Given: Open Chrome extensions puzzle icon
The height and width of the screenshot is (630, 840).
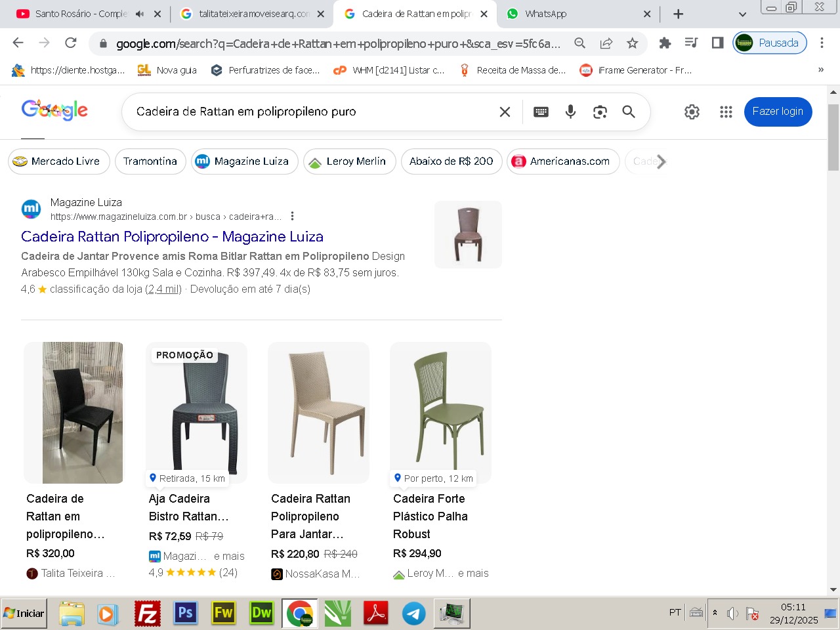Looking at the screenshot, I should pyautogui.click(x=665, y=43).
